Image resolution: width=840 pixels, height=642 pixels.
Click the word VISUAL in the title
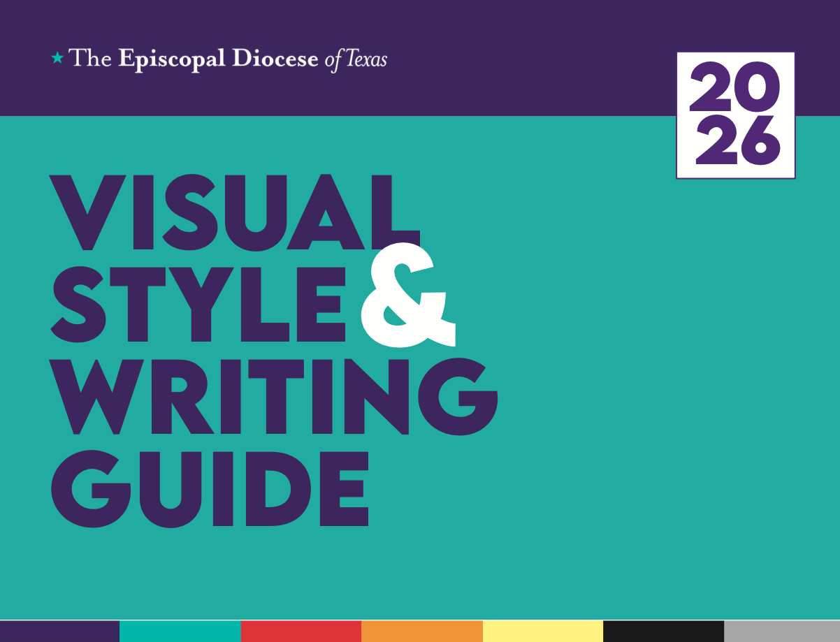point(236,212)
